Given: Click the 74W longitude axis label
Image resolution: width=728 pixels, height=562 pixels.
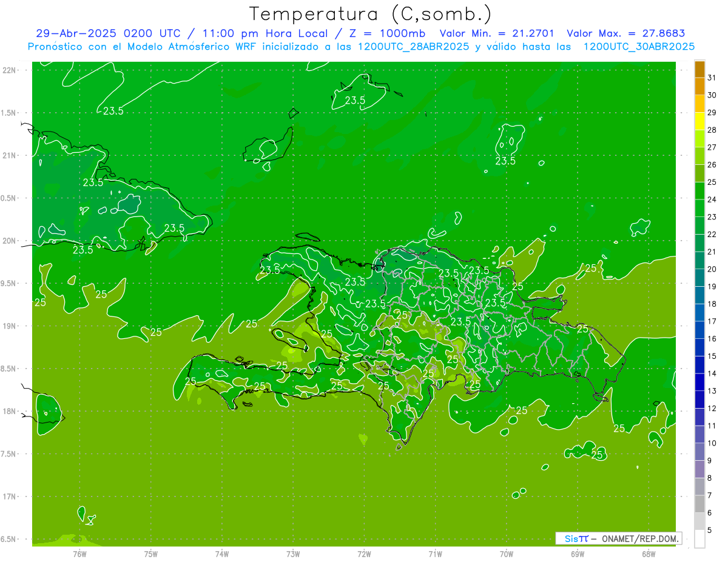Looking at the screenshot, I should click(222, 554).
